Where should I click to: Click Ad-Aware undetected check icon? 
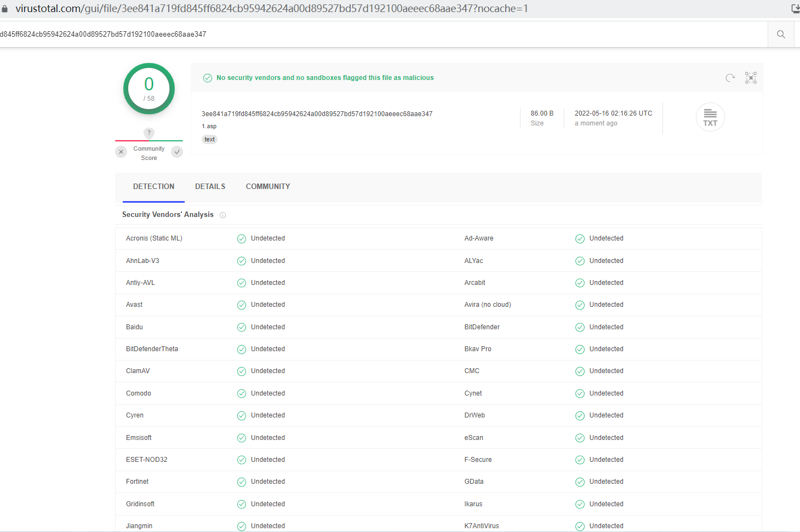[580, 239]
